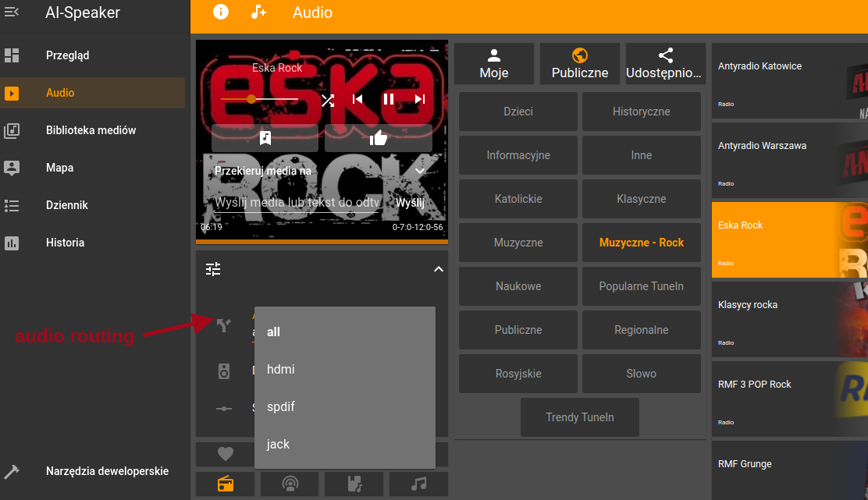This screenshot has height=500, width=868.
Task: Click the media or text input field
Action: click(x=297, y=203)
